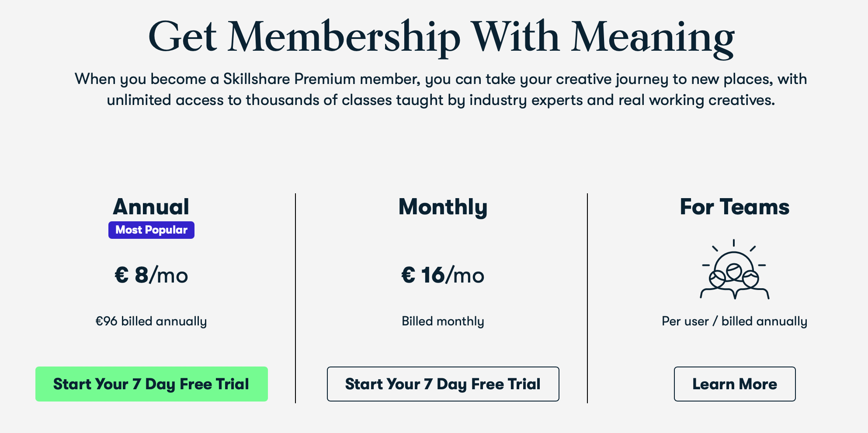Start the Annual plan free trial
The image size is (868, 433).
click(x=151, y=384)
